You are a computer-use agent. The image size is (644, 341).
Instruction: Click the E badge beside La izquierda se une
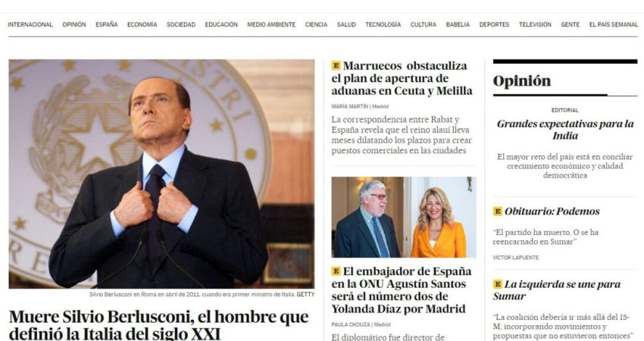(497, 284)
